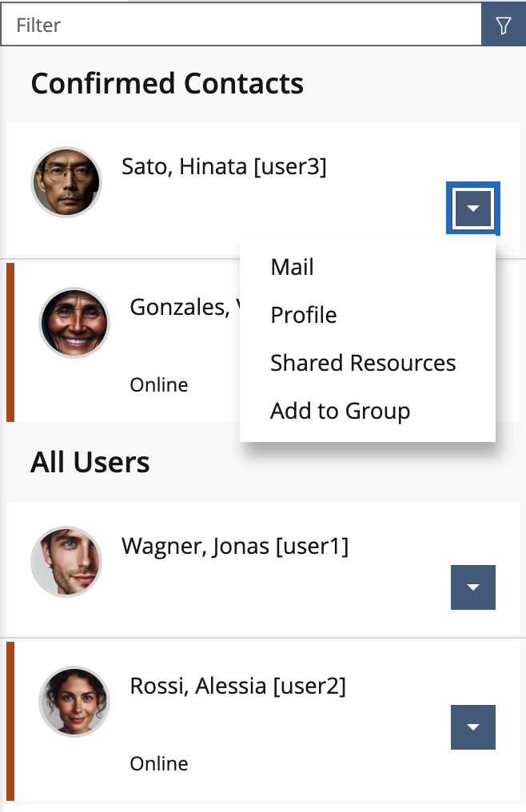Click Jonas Wagner's profile photo
The height and width of the screenshot is (812, 526).
coord(66,561)
